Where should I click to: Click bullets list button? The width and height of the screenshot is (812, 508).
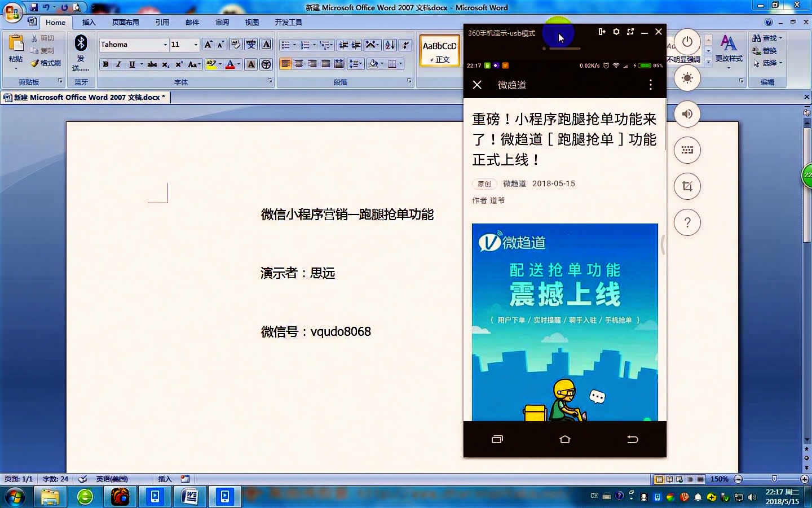pyautogui.click(x=286, y=45)
